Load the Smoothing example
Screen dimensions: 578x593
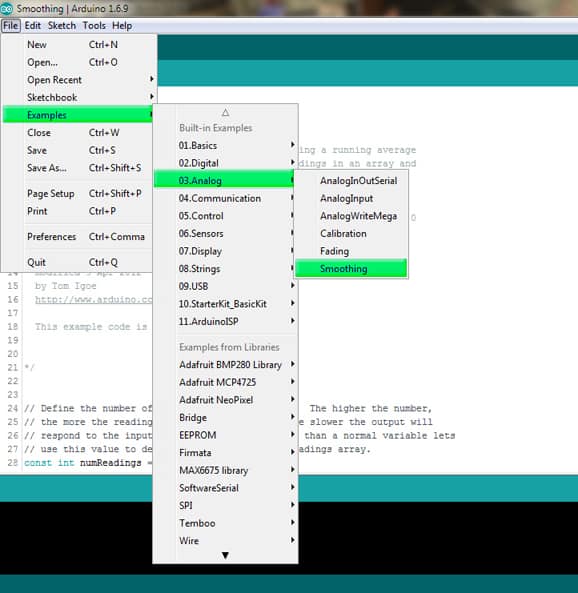pyautogui.click(x=351, y=269)
